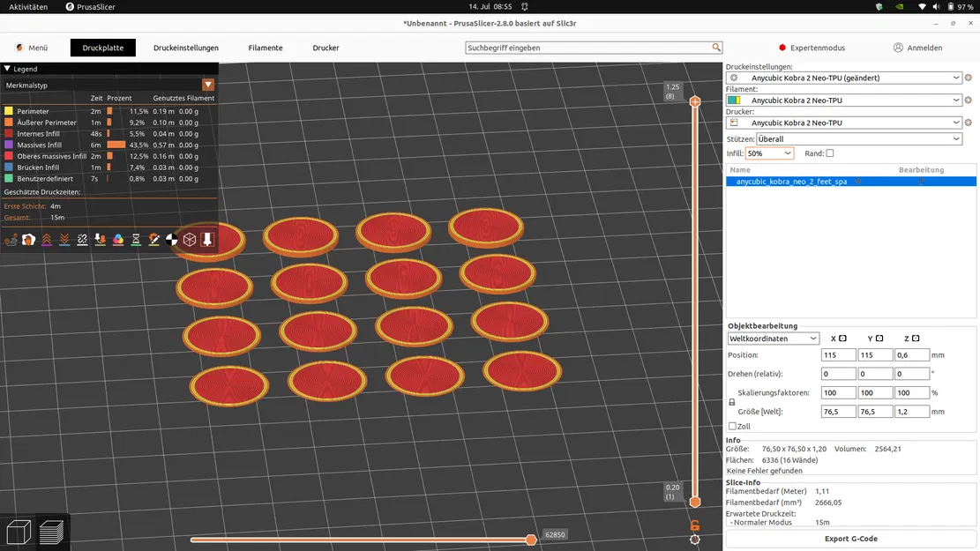
Task: Check the Zoll checkbox
Action: click(732, 426)
